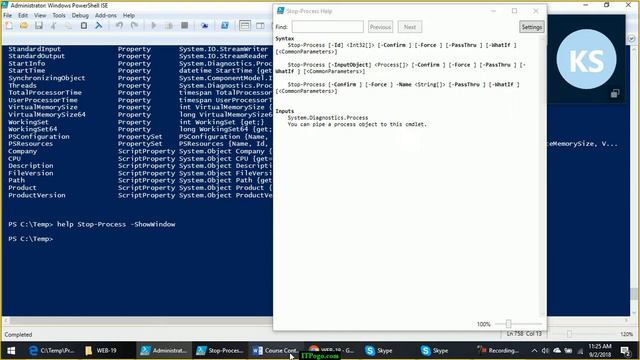
Task: Open the Action Center notification icon
Action: [x=625, y=351]
